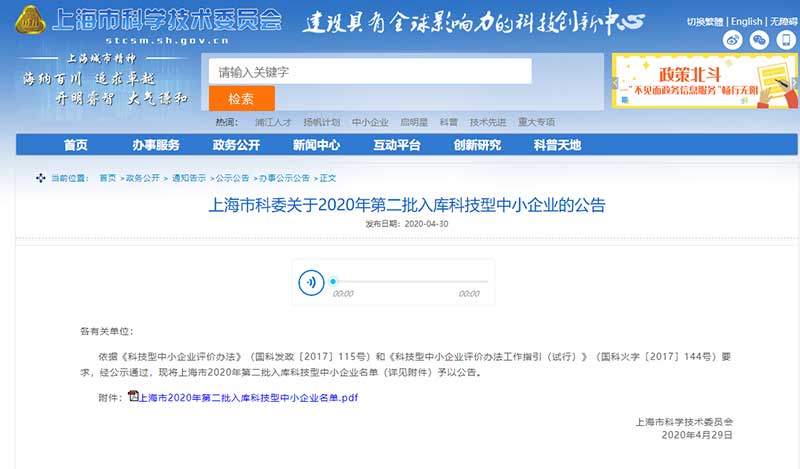
Task: Open the 政策北斗 banner image
Action: click(x=705, y=80)
